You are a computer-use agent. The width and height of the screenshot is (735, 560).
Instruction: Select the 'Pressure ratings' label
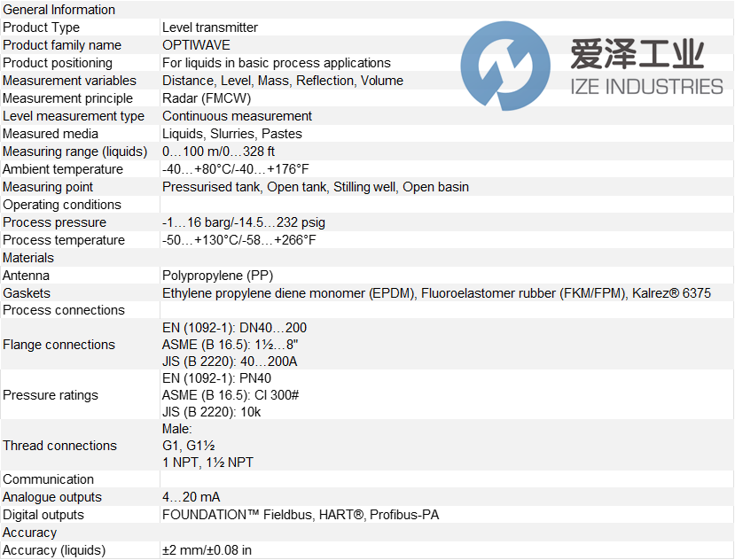[x=51, y=395]
